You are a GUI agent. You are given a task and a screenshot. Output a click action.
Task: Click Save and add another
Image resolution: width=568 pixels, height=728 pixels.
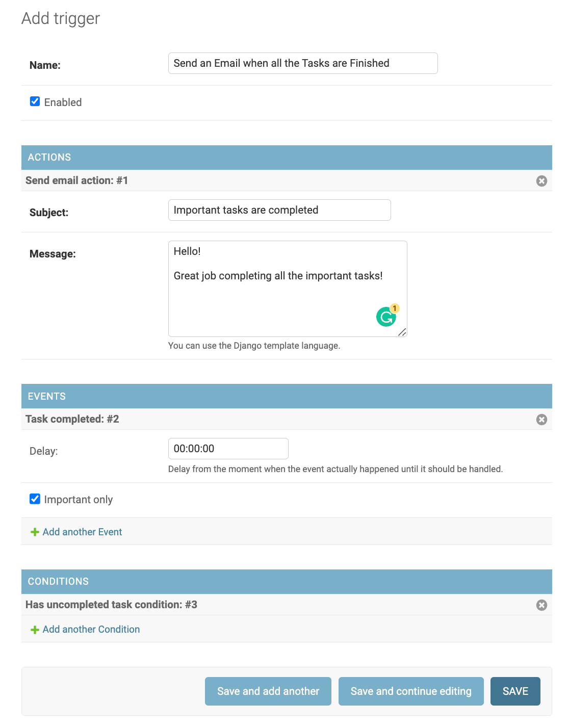268,691
